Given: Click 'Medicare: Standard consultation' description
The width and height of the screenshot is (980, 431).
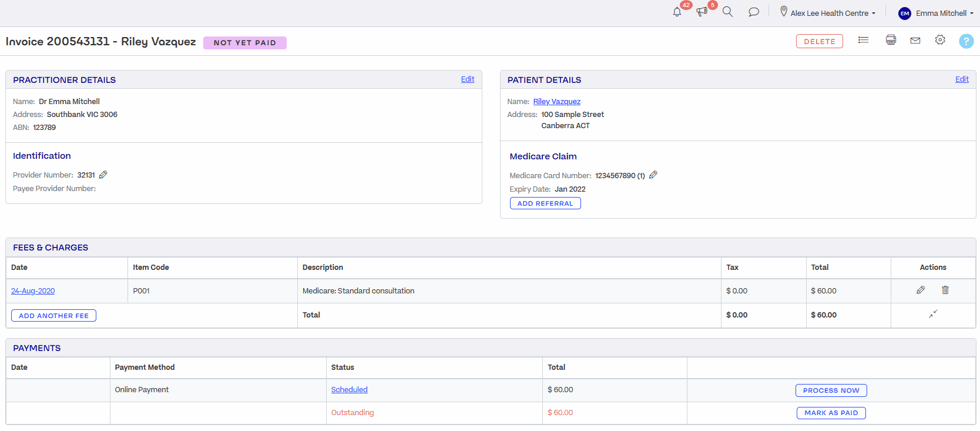Looking at the screenshot, I should coord(358,291).
